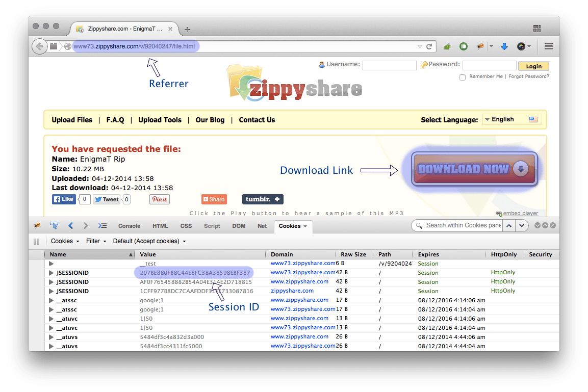The width and height of the screenshot is (588, 392).
Task: Click the Twitter Tweet button
Action: [107, 199]
